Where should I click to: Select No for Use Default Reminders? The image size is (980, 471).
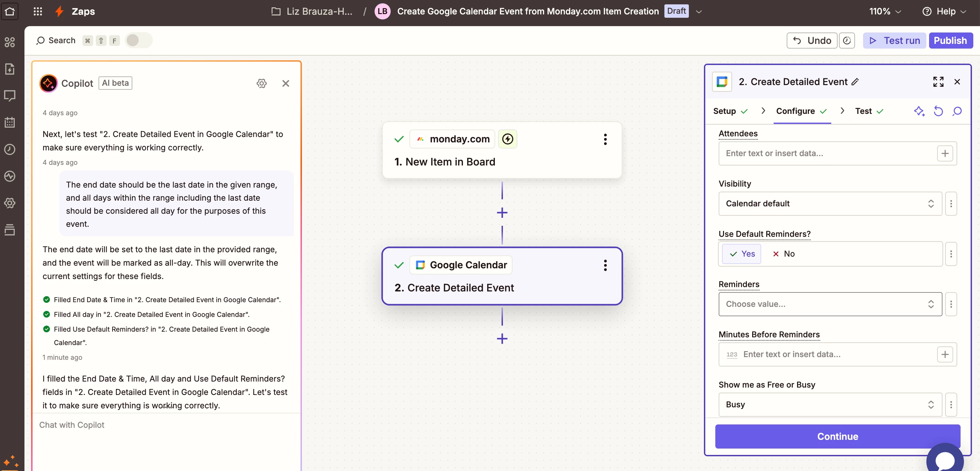point(784,254)
